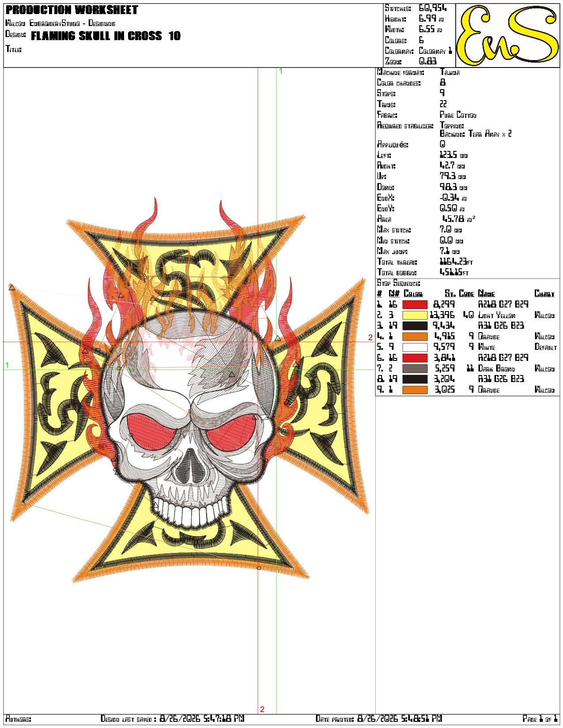Image resolution: width=563 pixels, height=728 pixels.
Task: Click the Production Worksheet title
Action: pyautogui.click(x=72, y=10)
